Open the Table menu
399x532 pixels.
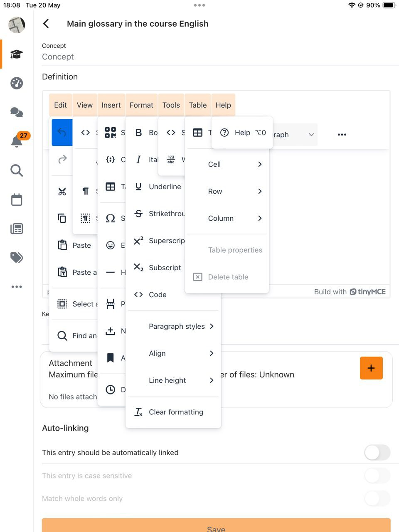198,105
